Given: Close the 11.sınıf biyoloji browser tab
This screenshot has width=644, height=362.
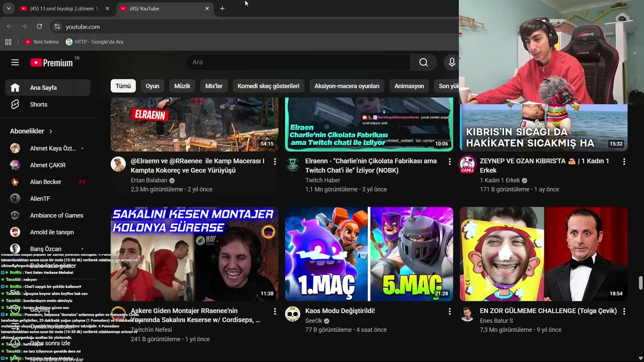Looking at the screenshot, I should [107, 9].
